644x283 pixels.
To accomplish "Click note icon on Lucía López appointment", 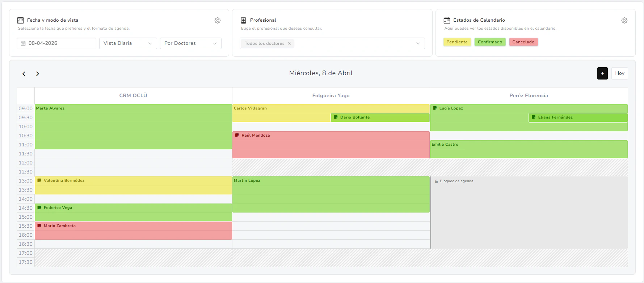I will click(435, 108).
